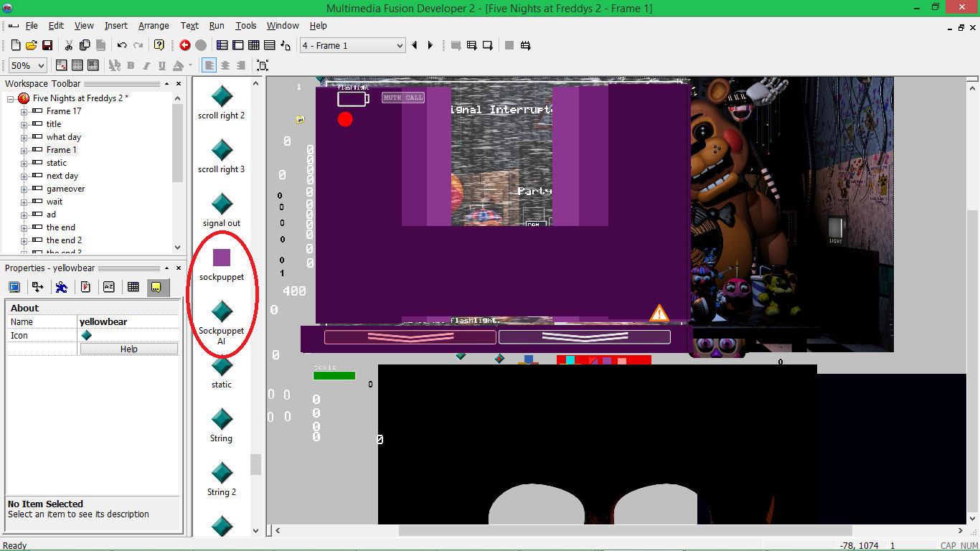Click the Build and Run film icon
Image resolution: width=980 pixels, height=551 pixels.
525,45
